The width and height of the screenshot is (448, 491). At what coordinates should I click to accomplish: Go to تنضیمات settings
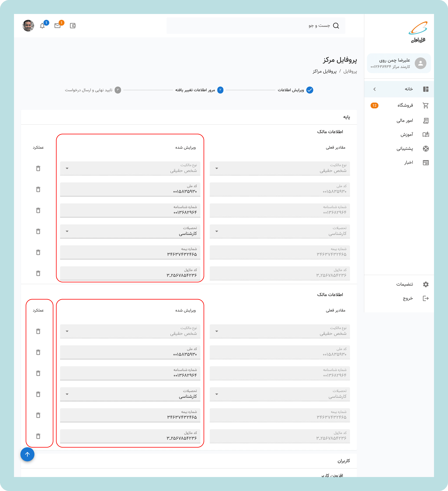(x=405, y=284)
